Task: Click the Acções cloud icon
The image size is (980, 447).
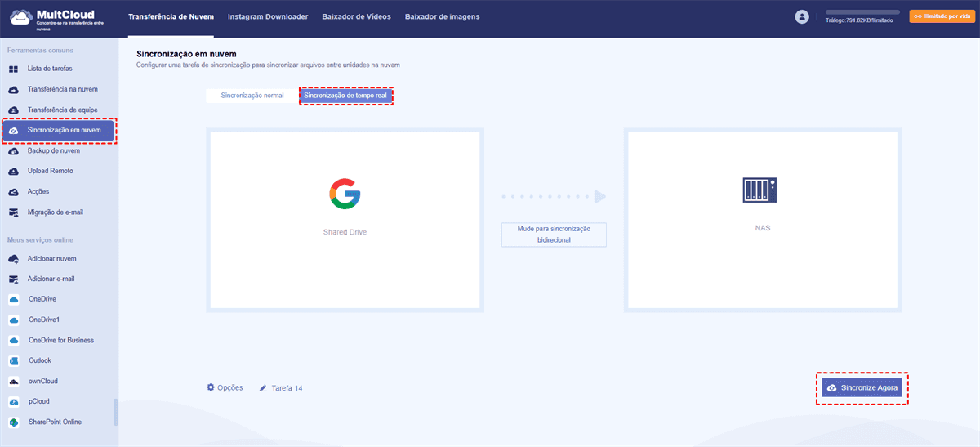Action: pyautogui.click(x=13, y=191)
